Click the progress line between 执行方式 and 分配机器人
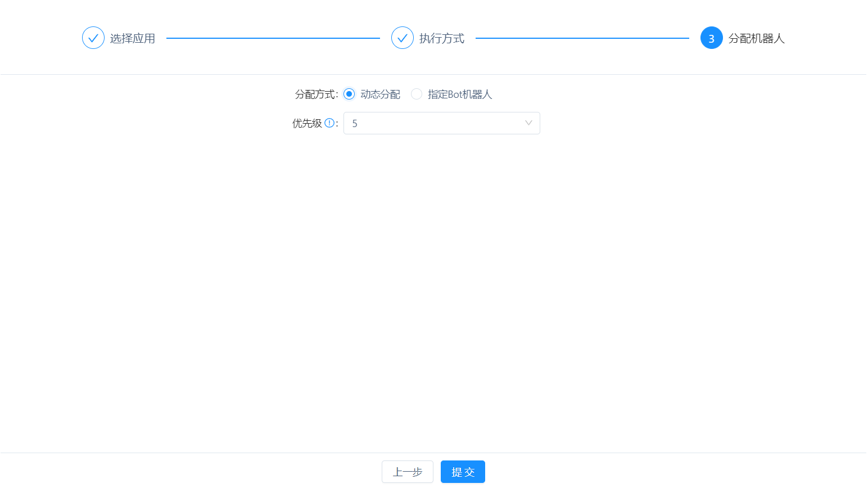 582,38
